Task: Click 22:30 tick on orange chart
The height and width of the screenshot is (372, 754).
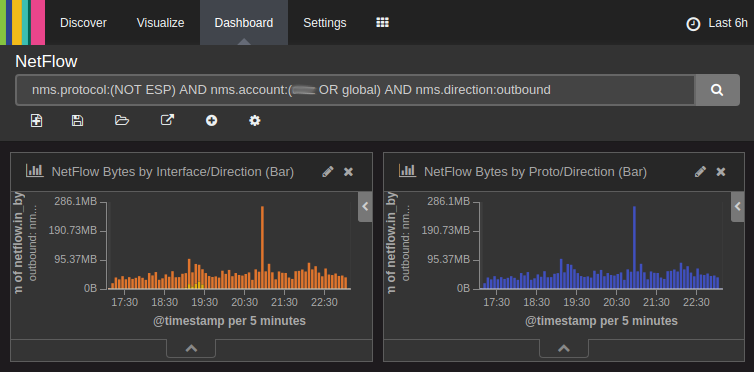Action: 324,303
